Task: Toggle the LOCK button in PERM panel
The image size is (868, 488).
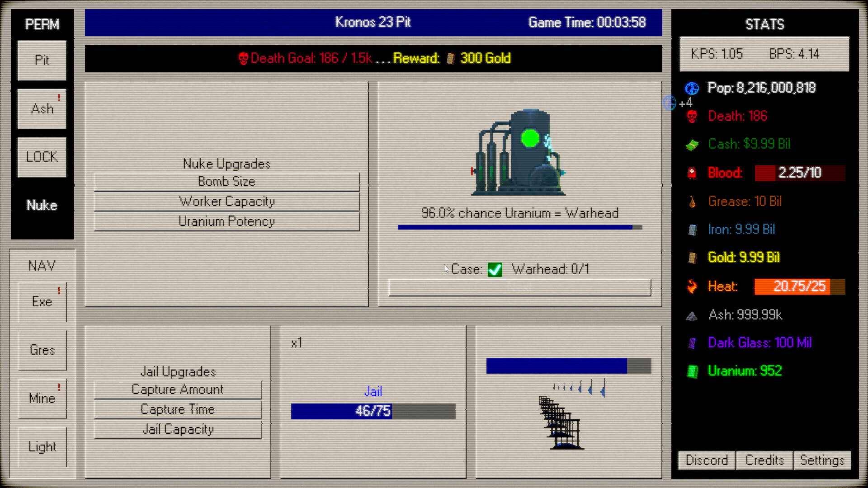Action: tap(41, 157)
